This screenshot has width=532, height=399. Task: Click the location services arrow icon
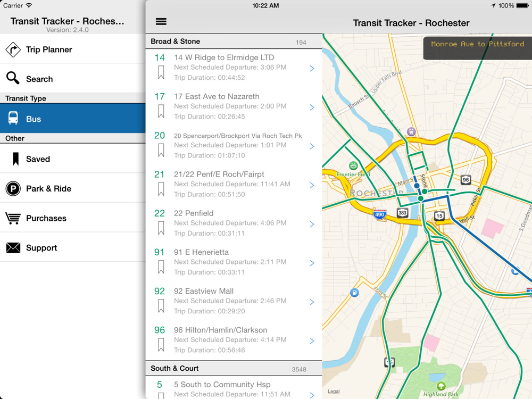point(493,5)
